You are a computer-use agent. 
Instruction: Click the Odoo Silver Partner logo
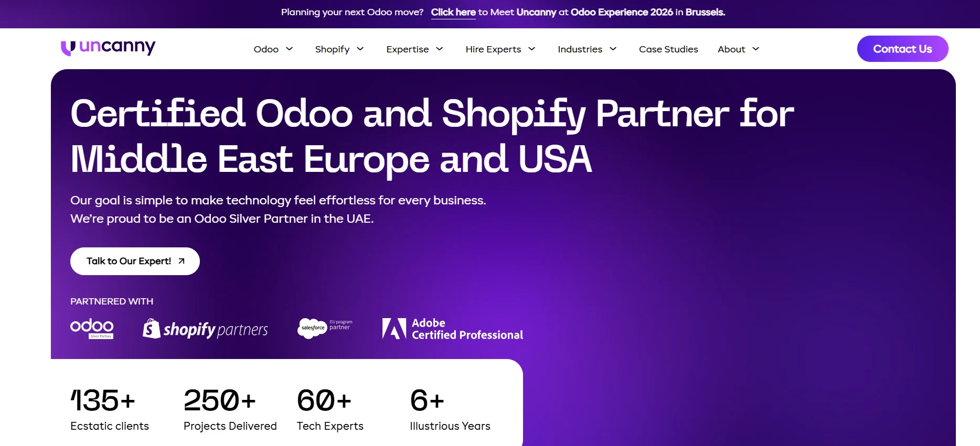click(92, 329)
